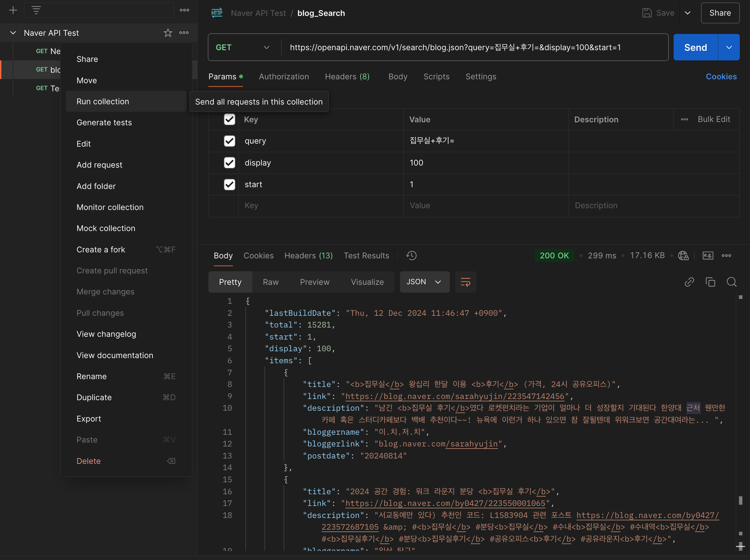Image resolution: width=750 pixels, height=560 pixels.
Task: Uncheck the query parameter checkbox
Action: click(229, 141)
